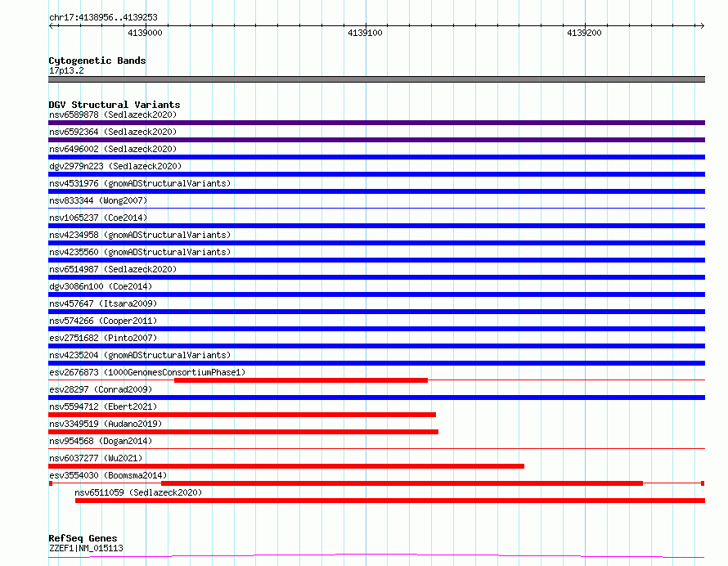Select esv2751682 (Pinto2007) label
The width and height of the screenshot is (728, 566).
point(103,338)
